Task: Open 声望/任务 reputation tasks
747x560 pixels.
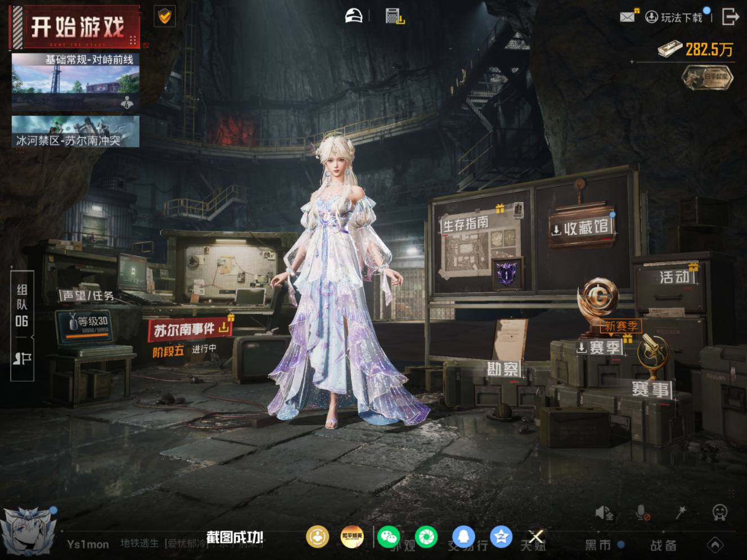Action: click(86, 295)
